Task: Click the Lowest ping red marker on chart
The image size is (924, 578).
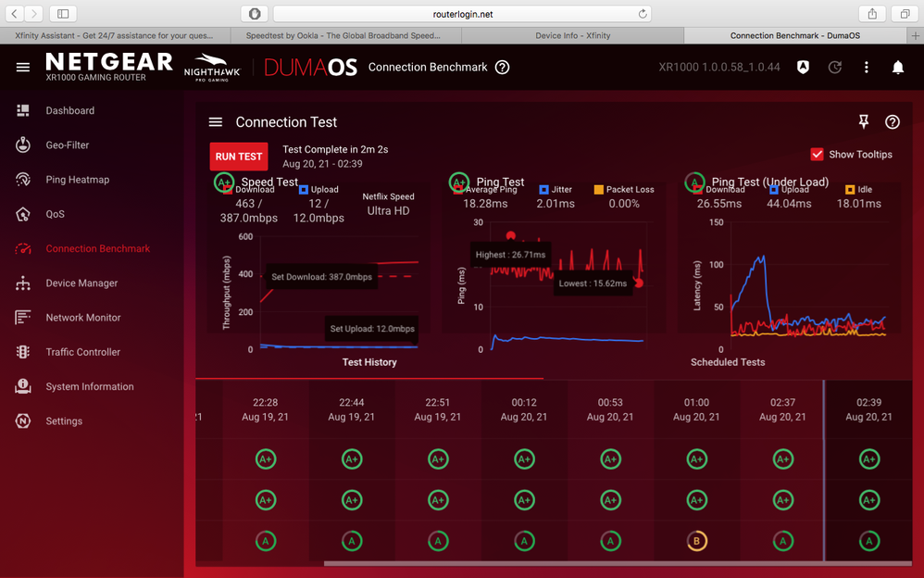Action: (639, 283)
